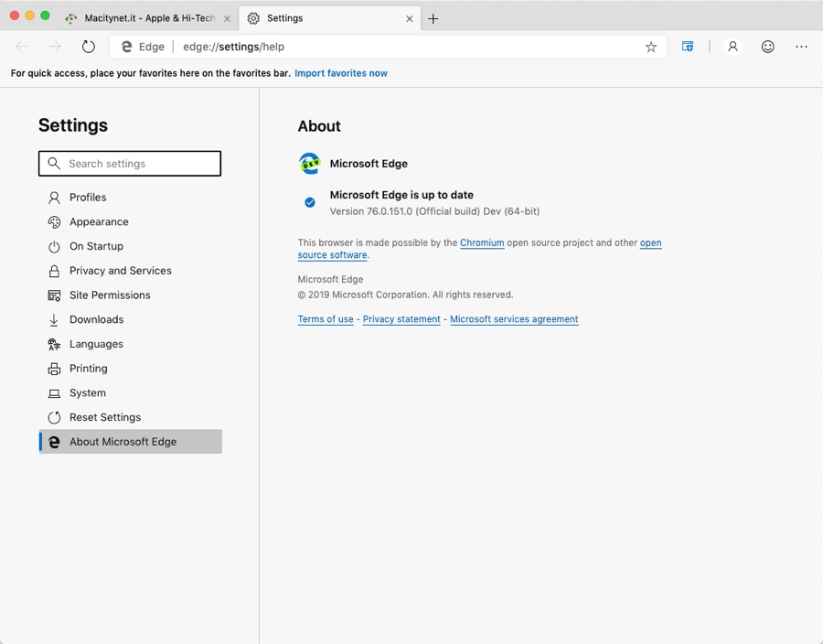Open the Downloads settings section
Viewport: 823px width, 644px height.
tap(96, 320)
